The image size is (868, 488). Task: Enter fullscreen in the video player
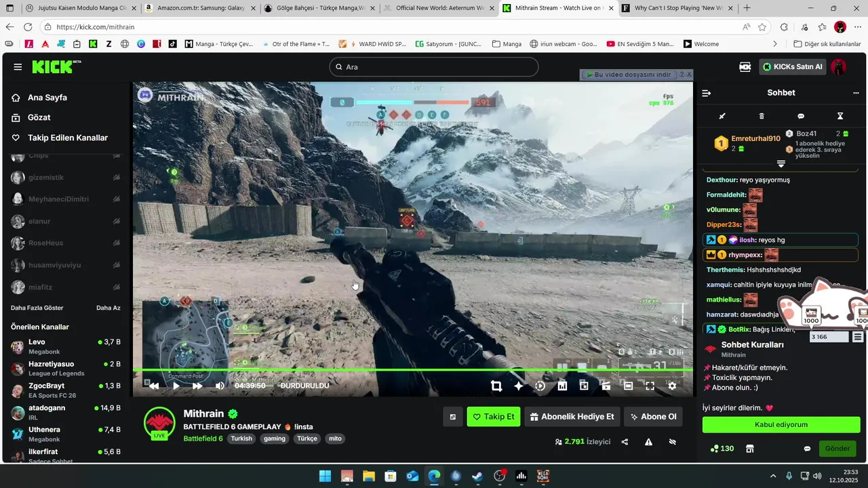650,386
